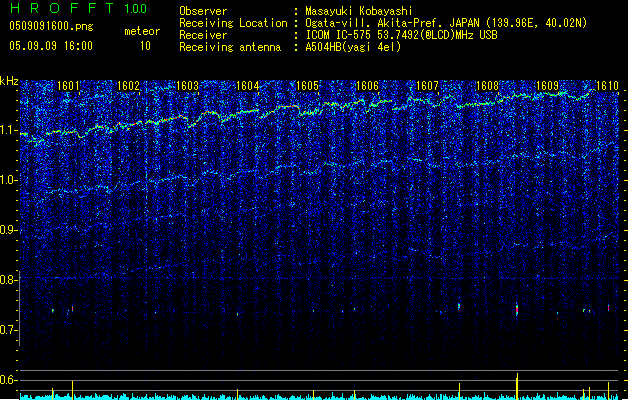Click the 1605 time marker
Image resolution: width=629 pixels, height=400 pixels.
(x=307, y=86)
